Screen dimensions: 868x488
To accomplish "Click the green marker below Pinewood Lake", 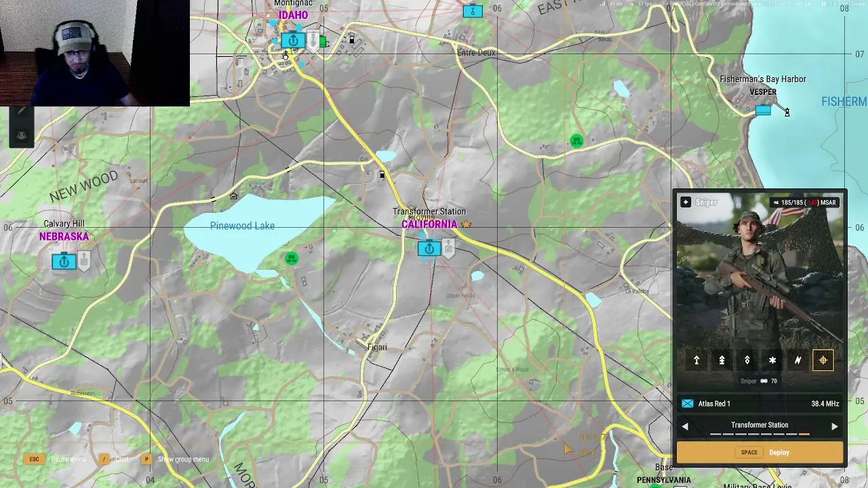I will click(291, 258).
